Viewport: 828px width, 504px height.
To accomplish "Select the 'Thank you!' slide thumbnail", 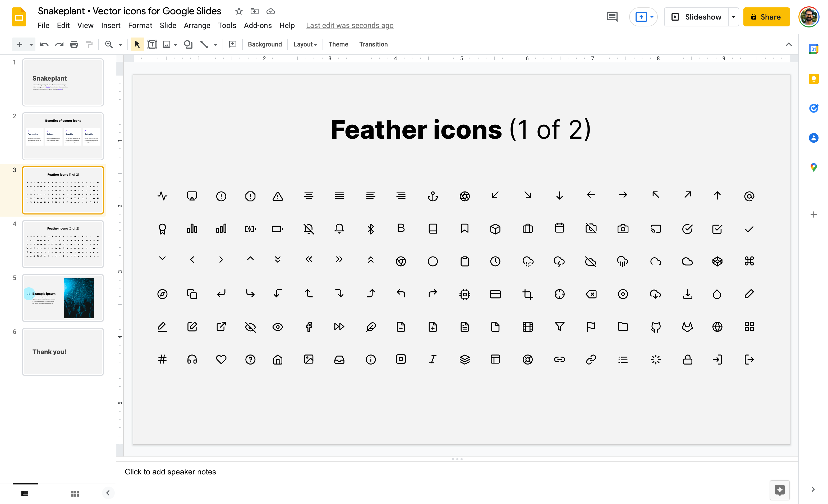I will [x=63, y=352].
